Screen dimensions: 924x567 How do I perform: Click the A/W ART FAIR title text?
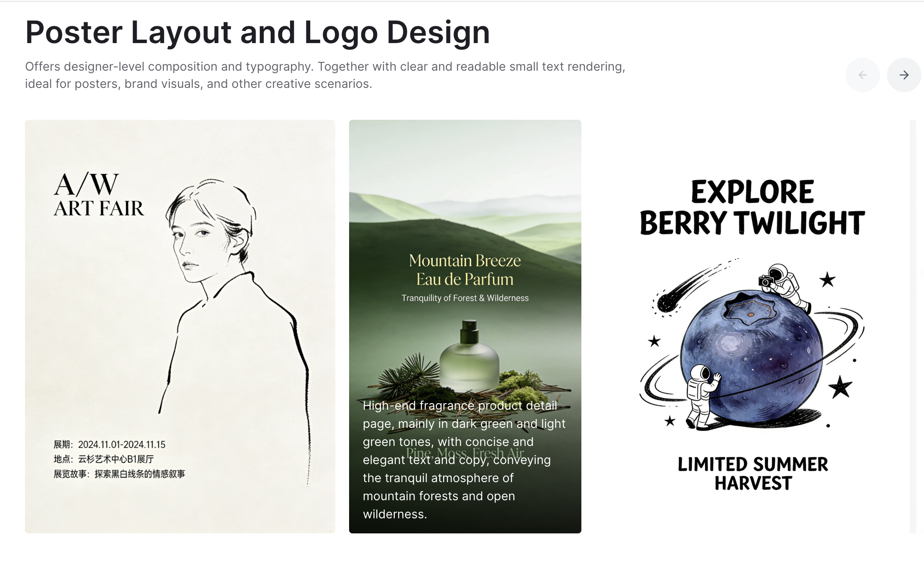99,194
